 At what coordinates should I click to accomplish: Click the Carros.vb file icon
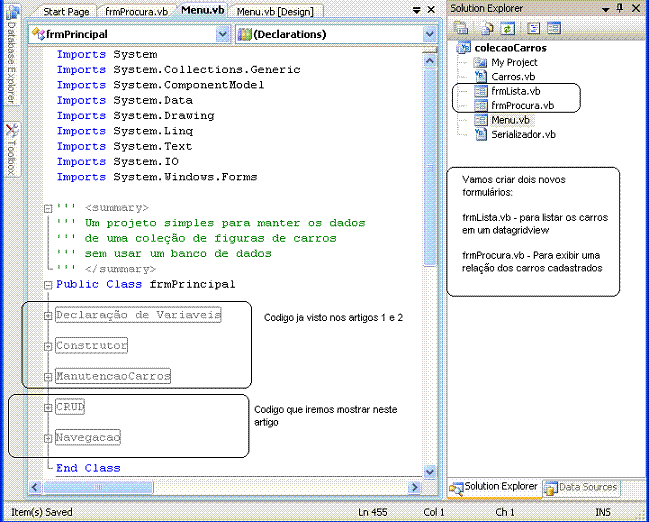click(x=480, y=77)
